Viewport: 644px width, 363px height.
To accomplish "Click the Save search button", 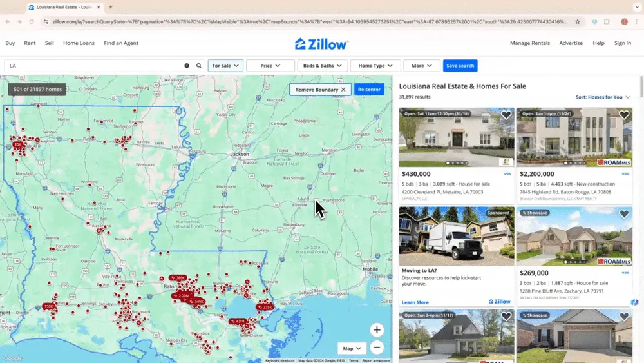I will [x=460, y=66].
